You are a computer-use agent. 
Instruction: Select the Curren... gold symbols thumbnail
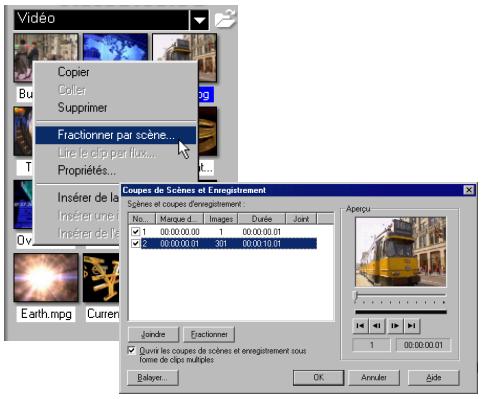click(x=101, y=277)
